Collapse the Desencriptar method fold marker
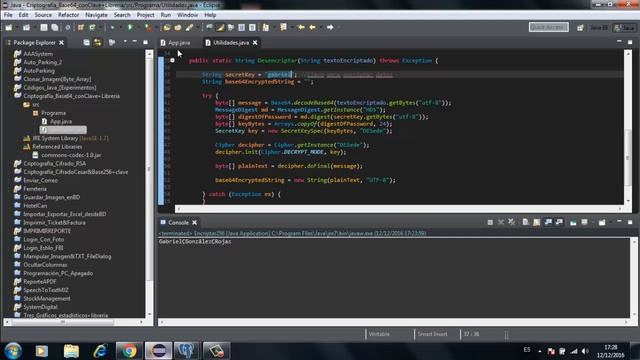The width and height of the screenshot is (640, 360). click(x=172, y=60)
